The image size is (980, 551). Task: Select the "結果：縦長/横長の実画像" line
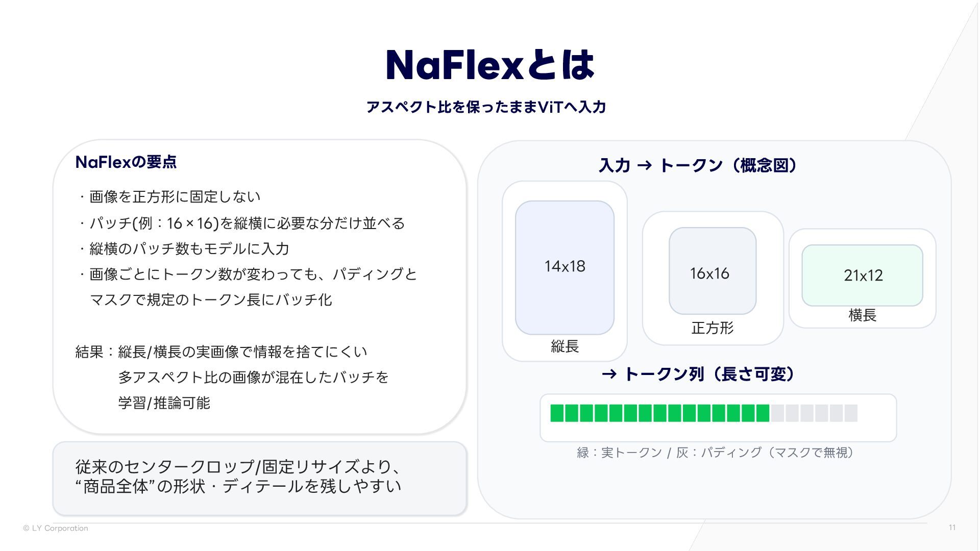coord(220,352)
